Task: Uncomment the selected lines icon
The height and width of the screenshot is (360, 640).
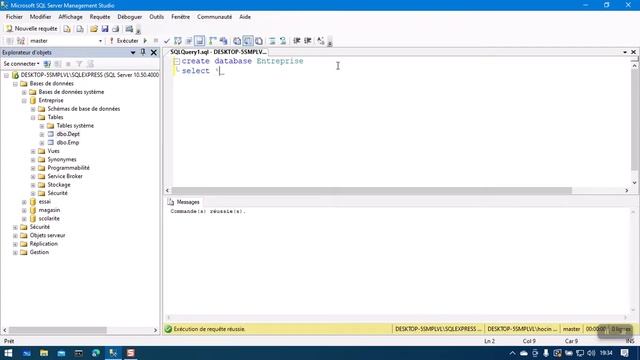Action: [x=283, y=41]
